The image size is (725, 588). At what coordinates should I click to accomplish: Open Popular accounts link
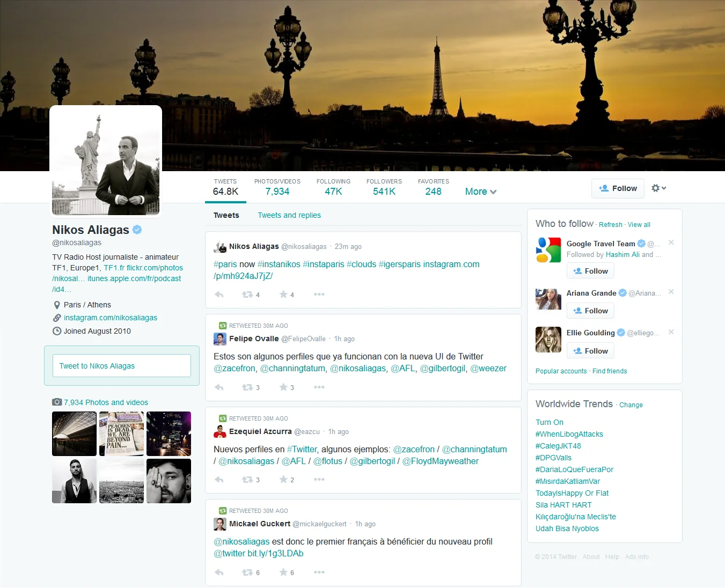561,371
